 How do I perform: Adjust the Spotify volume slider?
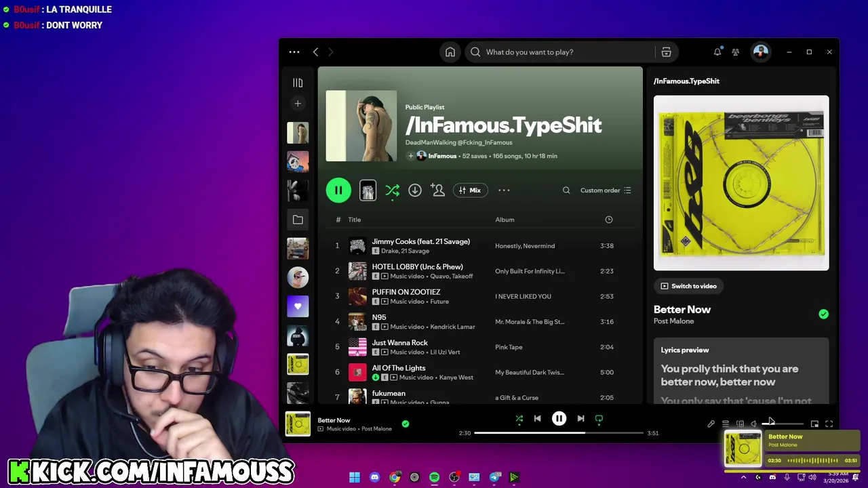783,424
